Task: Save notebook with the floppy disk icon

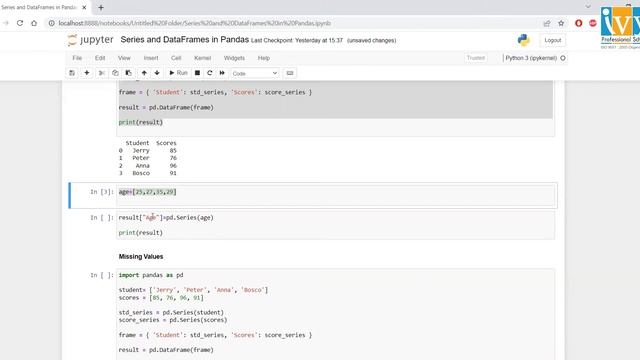Action: pyautogui.click(x=72, y=73)
